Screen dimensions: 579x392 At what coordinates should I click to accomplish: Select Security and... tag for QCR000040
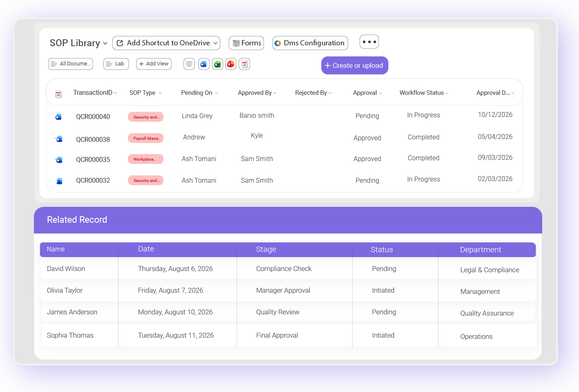click(x=146, y=117)
